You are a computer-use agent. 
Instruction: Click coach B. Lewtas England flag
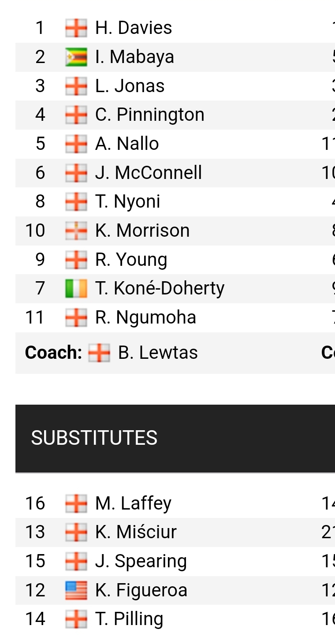point(99,353)
